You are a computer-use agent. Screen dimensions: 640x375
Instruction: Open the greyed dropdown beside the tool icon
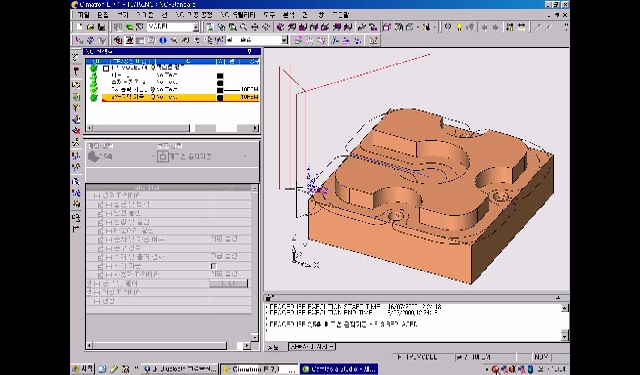click(x=153, y=156)
